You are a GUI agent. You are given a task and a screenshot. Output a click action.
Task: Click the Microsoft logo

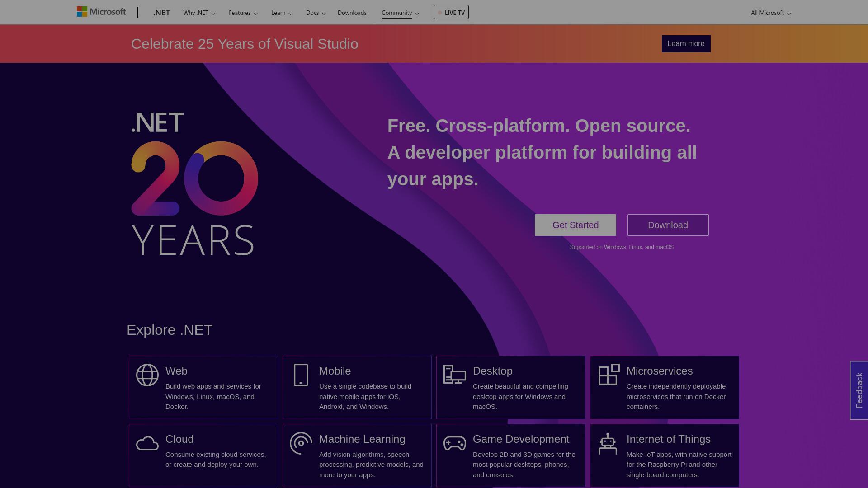pyautogui.click(x=101, y=12)
